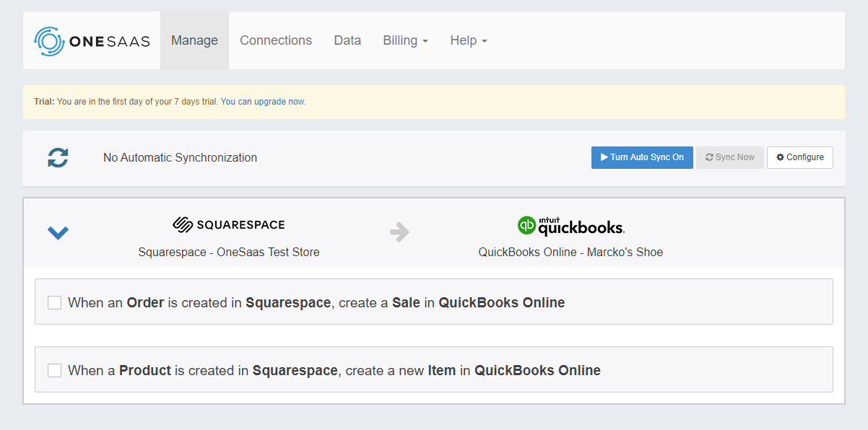
Task: Click 'Squarespace - OneSaas Test Store' label
Action: pos(229,252)
